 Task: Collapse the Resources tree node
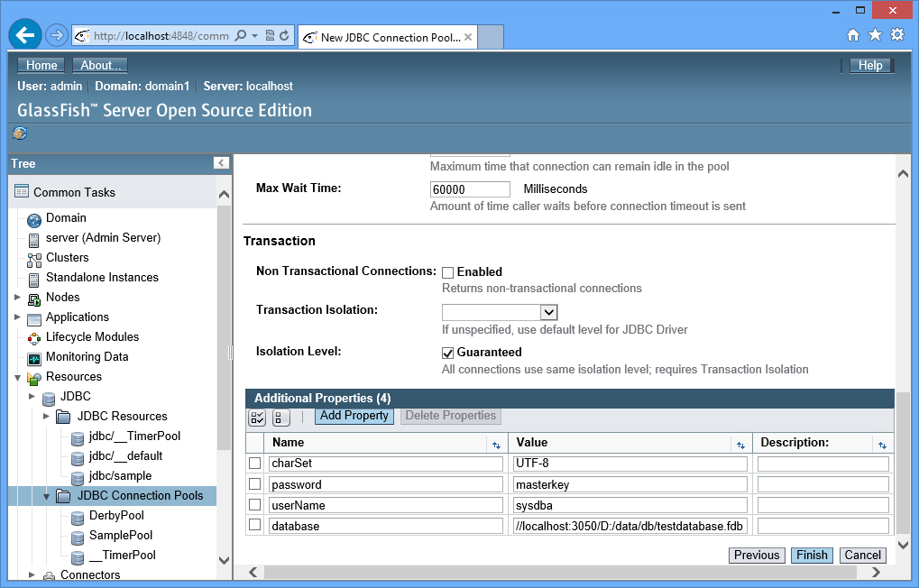pyautogui.click(x=17, y=378)
